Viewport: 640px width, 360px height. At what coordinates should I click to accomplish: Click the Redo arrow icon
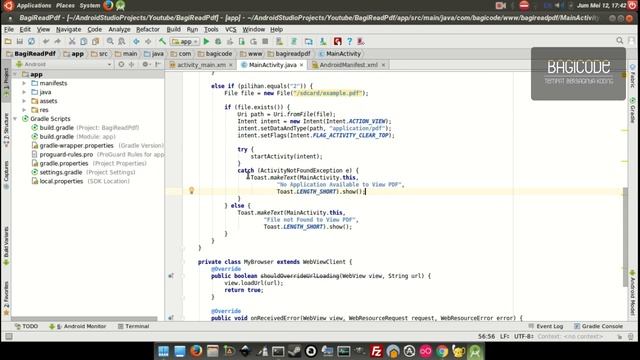58,41
